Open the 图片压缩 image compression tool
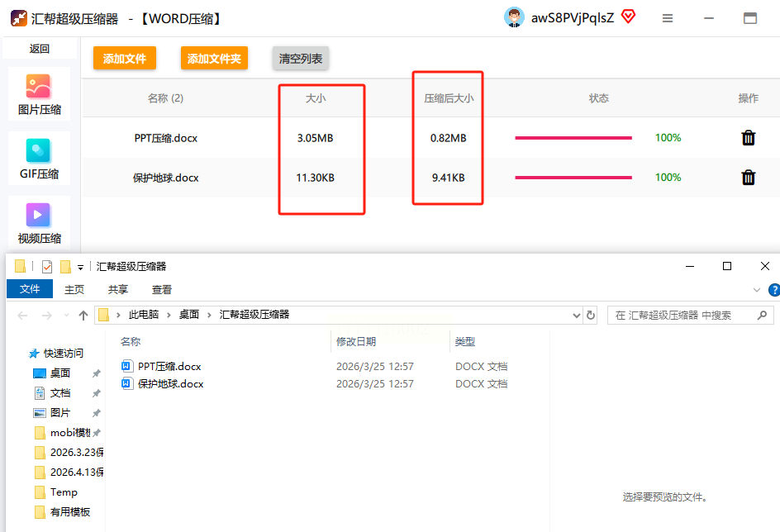Viewport: 780px width, 532px height. point(39,94)
